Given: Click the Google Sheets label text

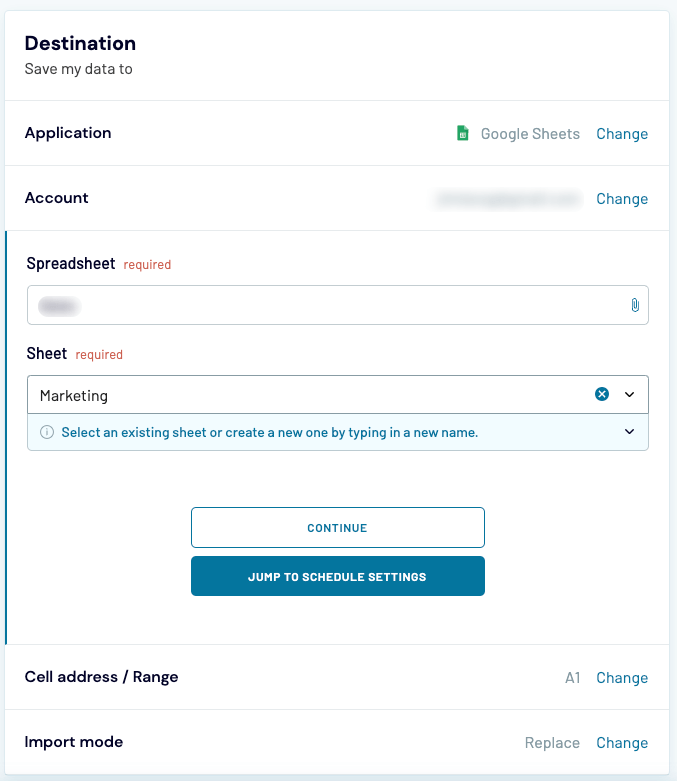Looking at the screenshot, I should [x=530, y=133].
